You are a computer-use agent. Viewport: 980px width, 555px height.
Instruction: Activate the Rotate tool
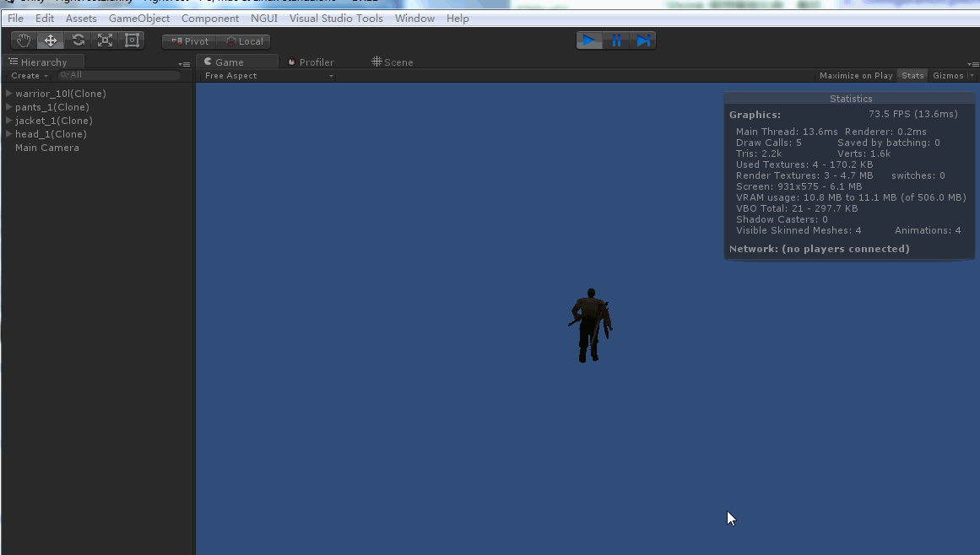pos(78,40)
